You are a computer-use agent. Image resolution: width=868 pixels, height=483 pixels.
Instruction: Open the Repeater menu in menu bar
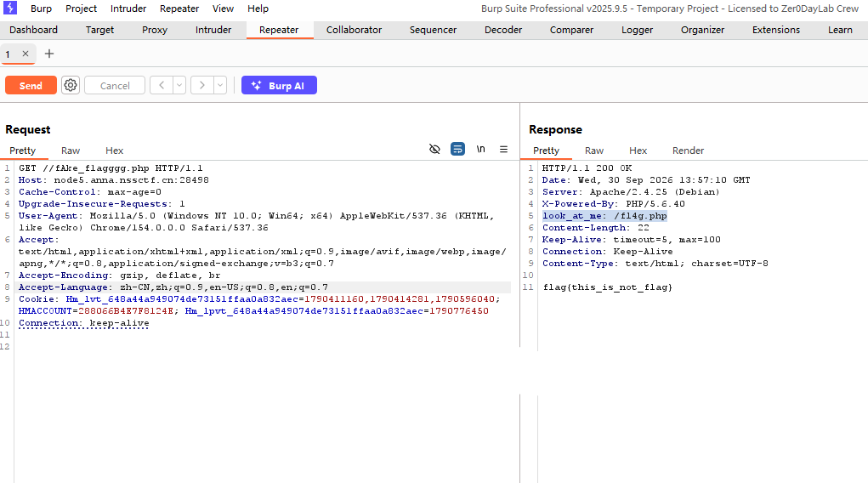[179, 9]
